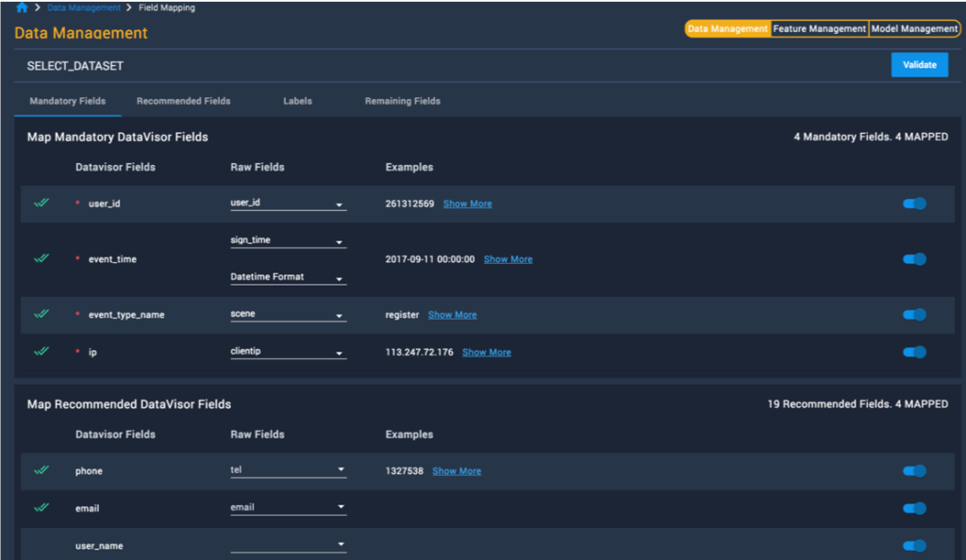Click the '4 Mandatory Fields. 4 MAPPED' status
This screenshot has width=966, height=560.
point(871,137)
